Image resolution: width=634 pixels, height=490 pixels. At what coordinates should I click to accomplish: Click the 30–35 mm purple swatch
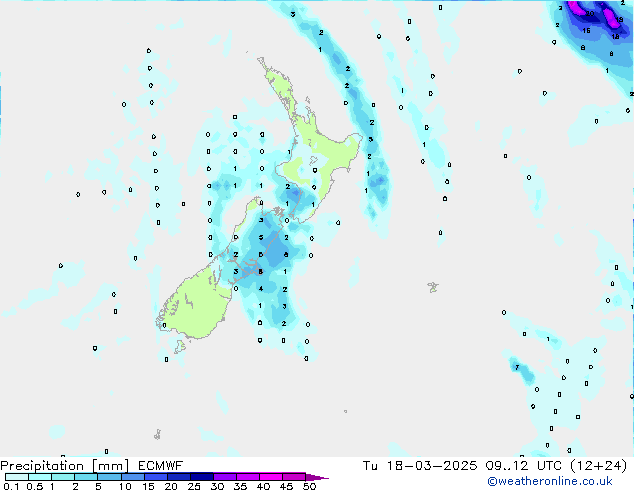tap(224, 477)
